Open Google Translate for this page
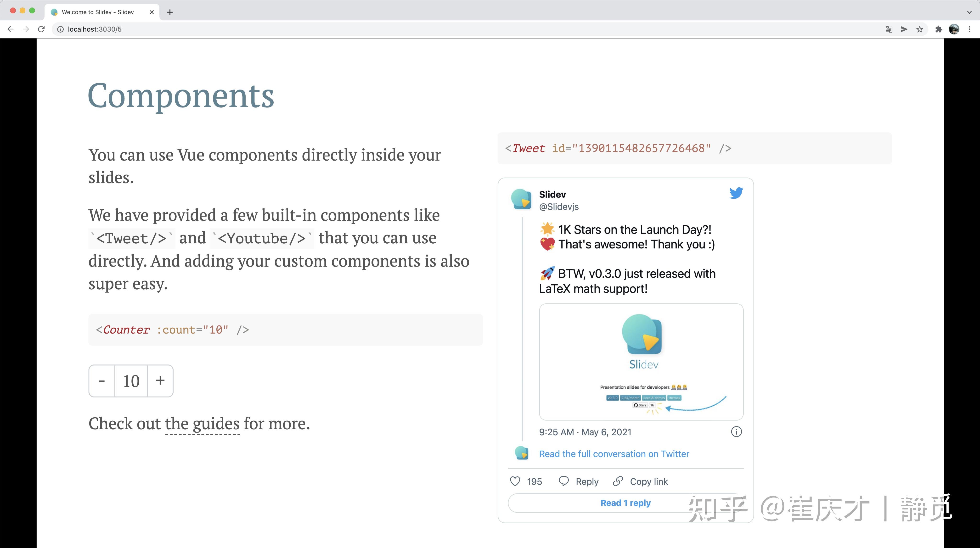Image resolution: width=980 pixels, height=548 pixels. click(889, 29)
